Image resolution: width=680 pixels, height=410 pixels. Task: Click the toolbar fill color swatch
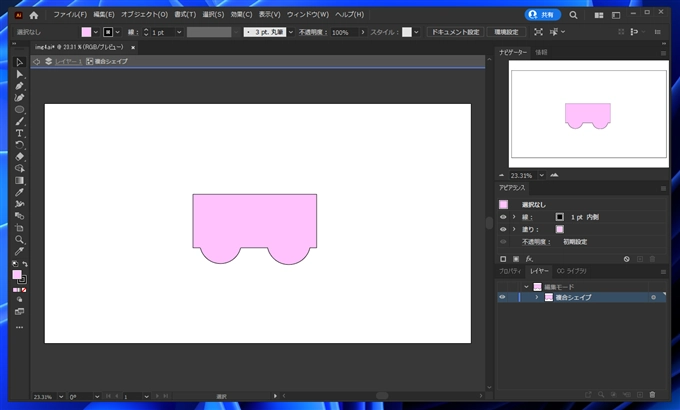pyautogui.click(x=16, y=275)
